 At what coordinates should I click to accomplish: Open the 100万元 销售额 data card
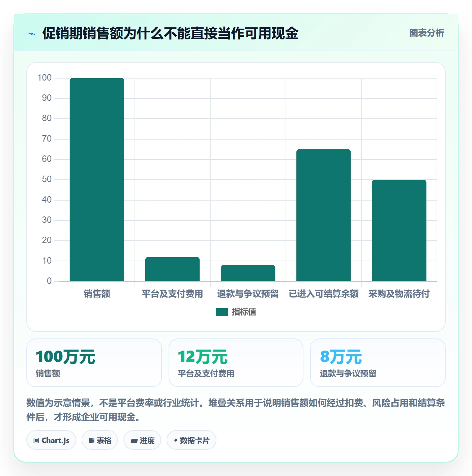point(94,363)
